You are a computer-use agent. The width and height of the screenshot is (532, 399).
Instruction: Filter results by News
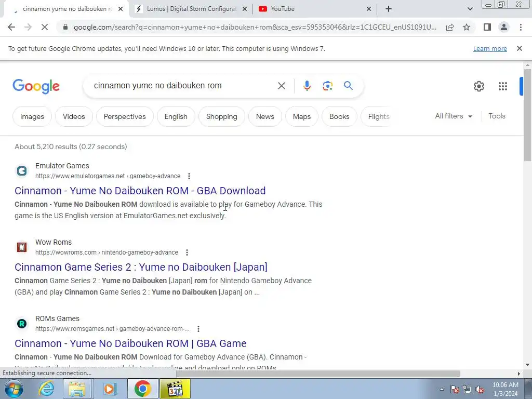(265, 116)
